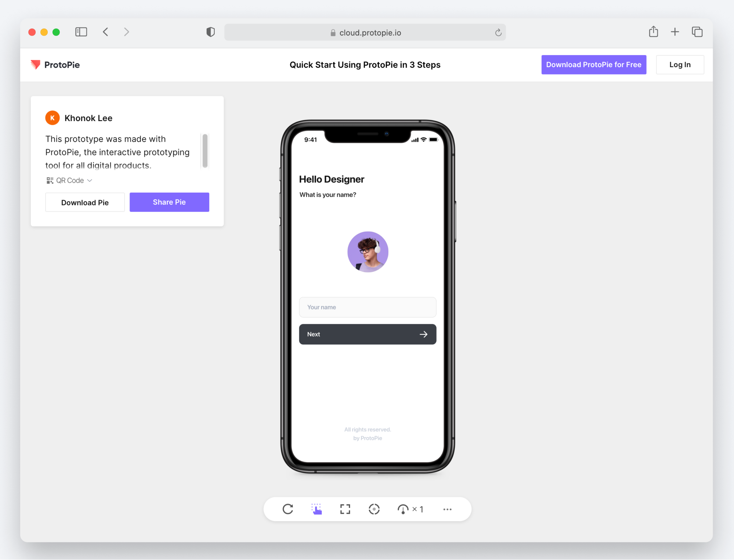Click the browser forward navigation chevron
This screenshot has width=734, height=560.
click(126, 32)
